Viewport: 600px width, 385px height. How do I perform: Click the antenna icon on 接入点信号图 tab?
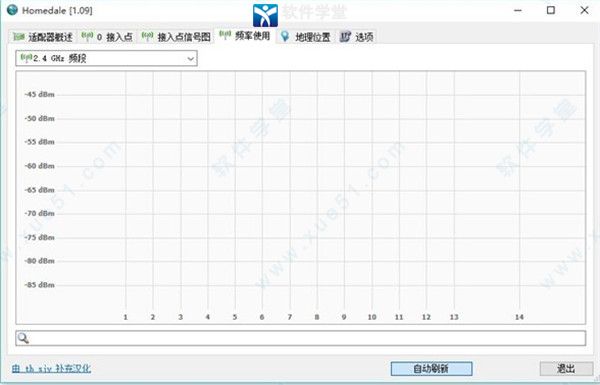147,36
